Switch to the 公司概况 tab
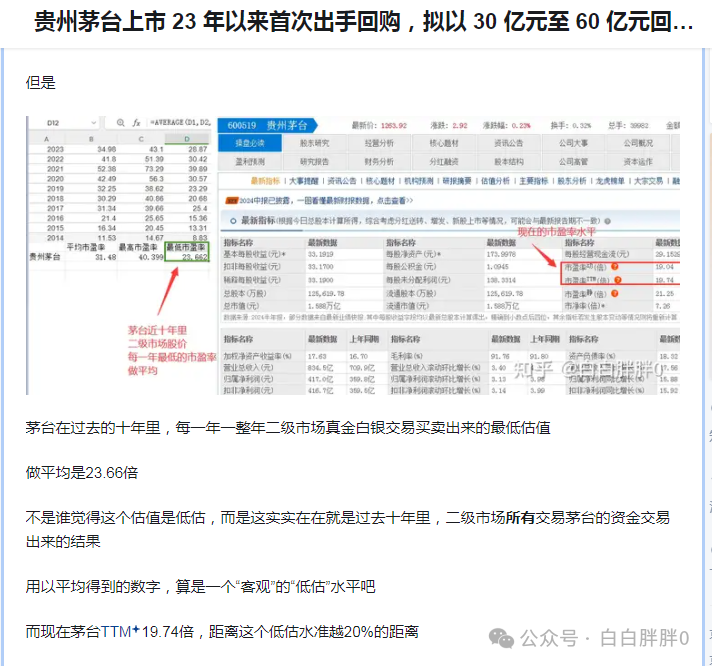712x666 pixels. [x=638, y=143]
